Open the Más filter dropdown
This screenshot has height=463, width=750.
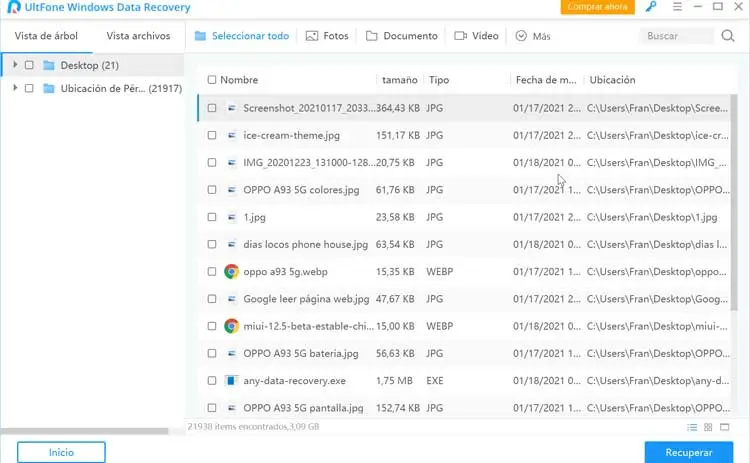click(x=533, y=36)
